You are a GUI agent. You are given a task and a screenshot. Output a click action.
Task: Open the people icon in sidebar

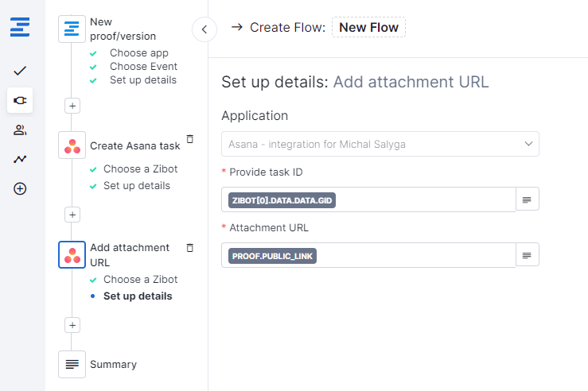click(20, 130)
